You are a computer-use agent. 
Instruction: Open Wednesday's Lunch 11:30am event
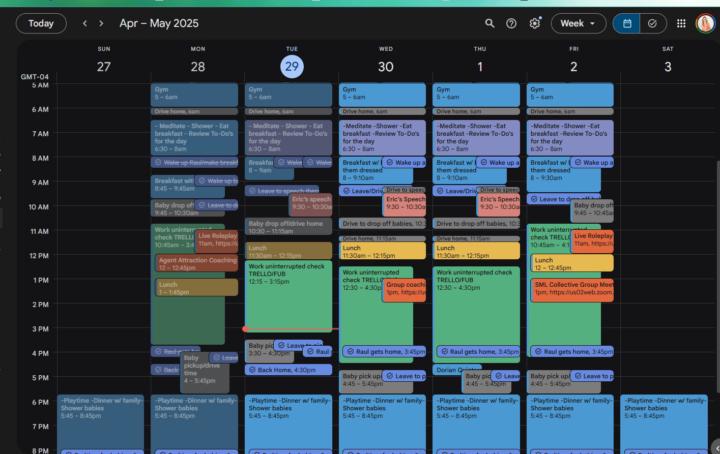click(382, 251)
